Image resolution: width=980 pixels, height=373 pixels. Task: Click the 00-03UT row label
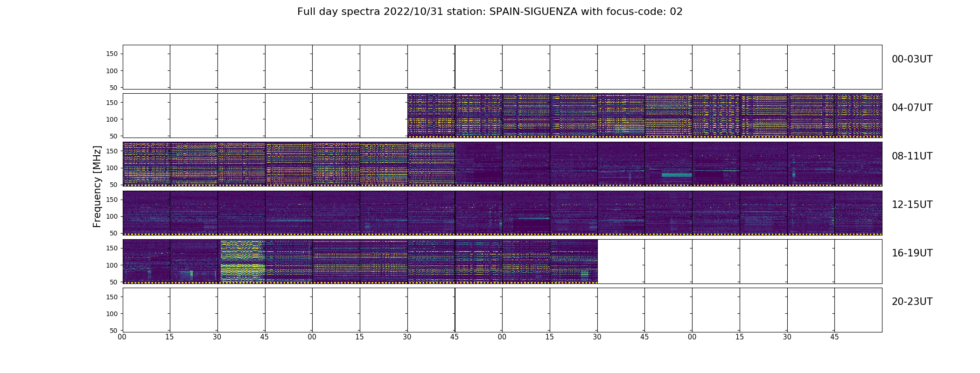(912, 59)
